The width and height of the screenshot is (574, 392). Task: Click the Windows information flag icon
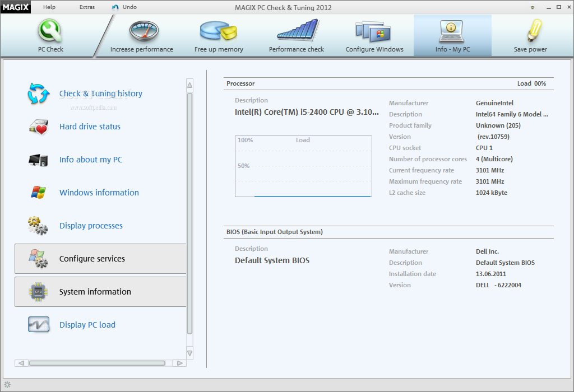(x=39, y=192)
